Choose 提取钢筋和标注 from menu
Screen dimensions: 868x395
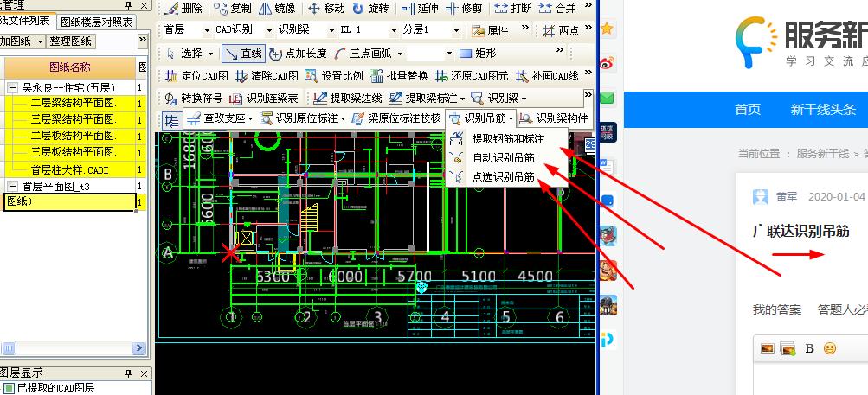pos(507,139)
